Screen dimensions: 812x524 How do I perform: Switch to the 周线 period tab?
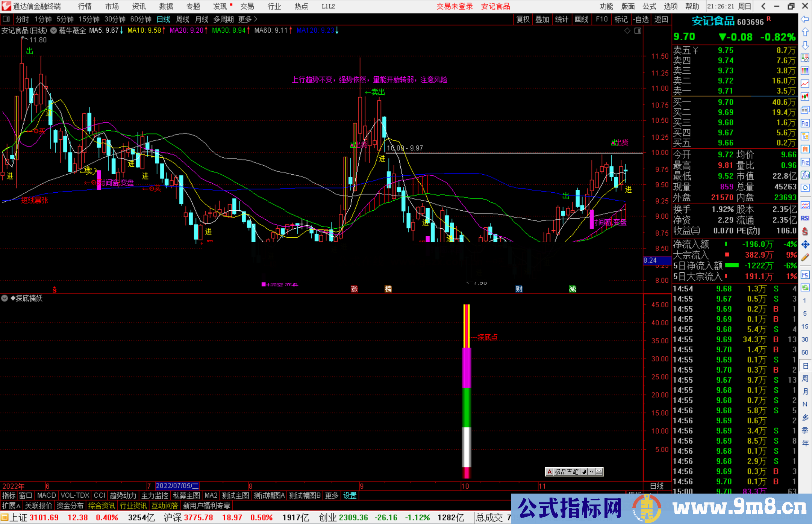point(183,19)
